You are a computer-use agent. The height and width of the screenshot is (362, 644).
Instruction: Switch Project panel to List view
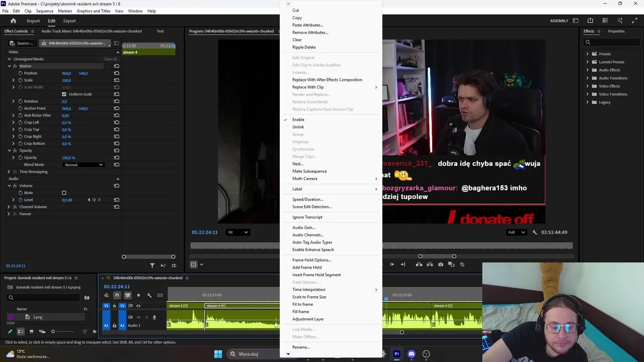[x=21, y=332]
